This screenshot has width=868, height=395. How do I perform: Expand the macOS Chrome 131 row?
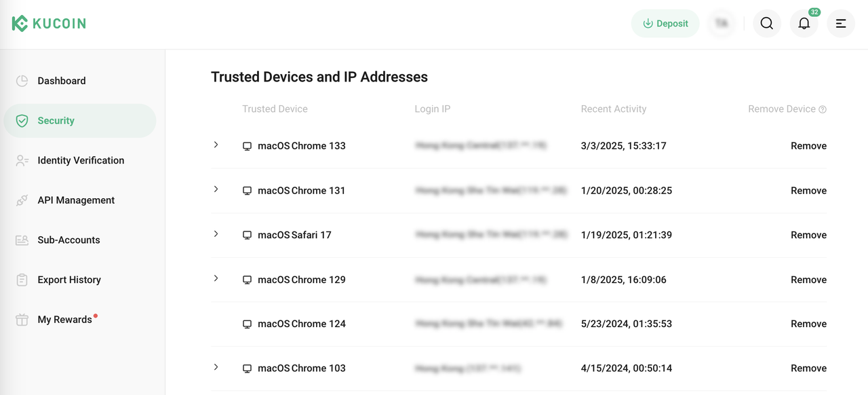pyautogui.click(x=216, y=189)
